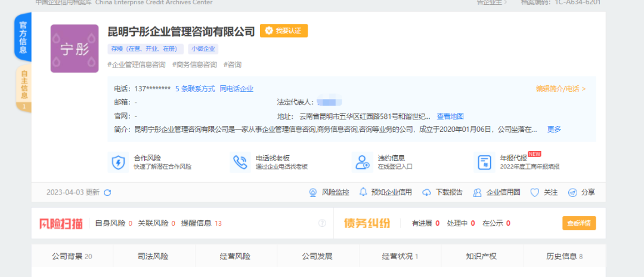
Task: Click the 下载报告 label
Action: coord(450,192)
